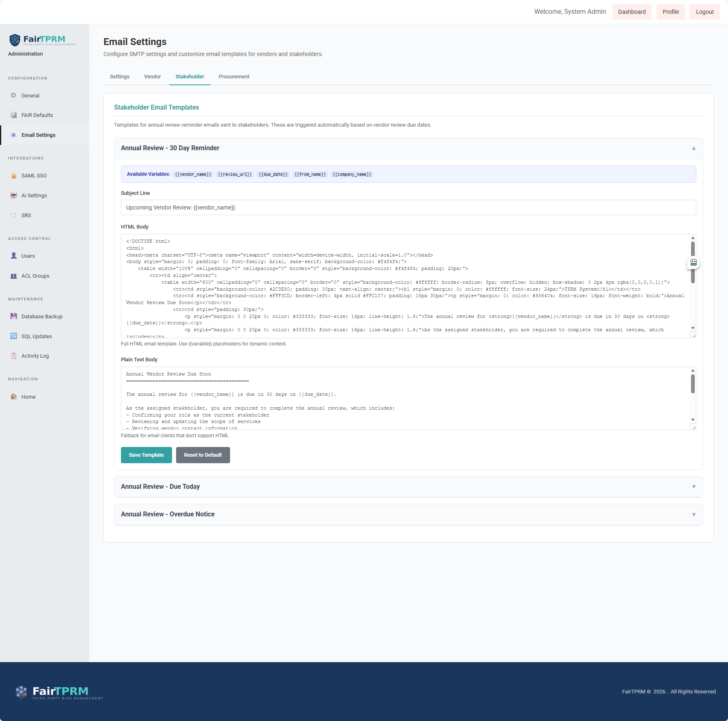Click the Database Backup floppy disk icon
Screen dimensions: 728x721
[13, 317]
